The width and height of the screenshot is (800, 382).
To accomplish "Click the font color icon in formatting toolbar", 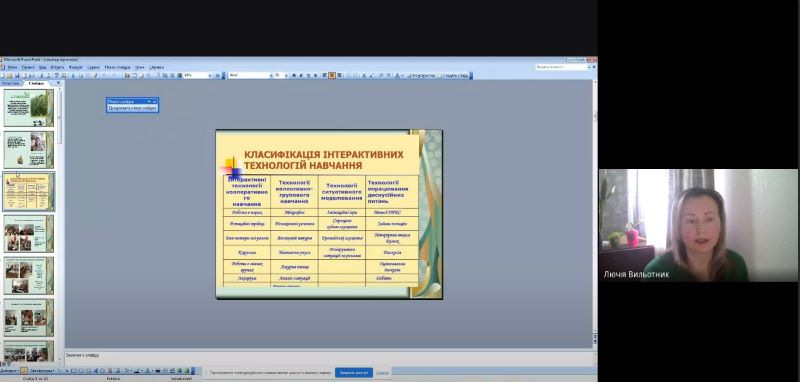I will (397, 75).
